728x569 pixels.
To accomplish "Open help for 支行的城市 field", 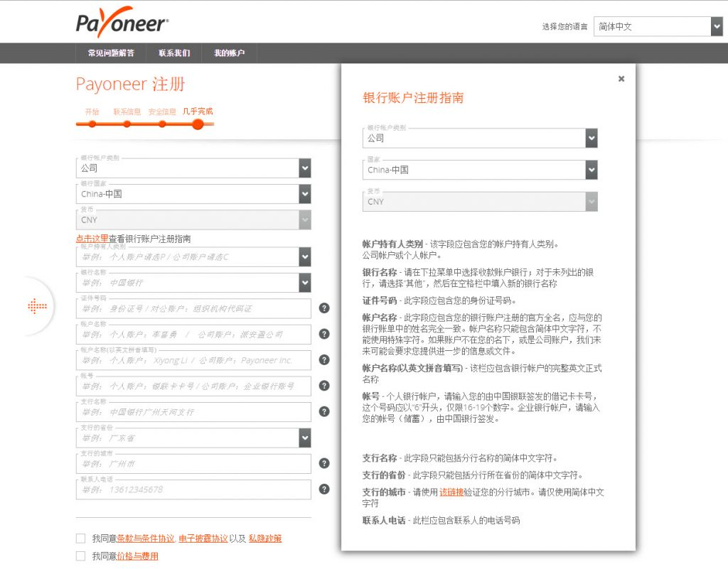I will point(325,462).
